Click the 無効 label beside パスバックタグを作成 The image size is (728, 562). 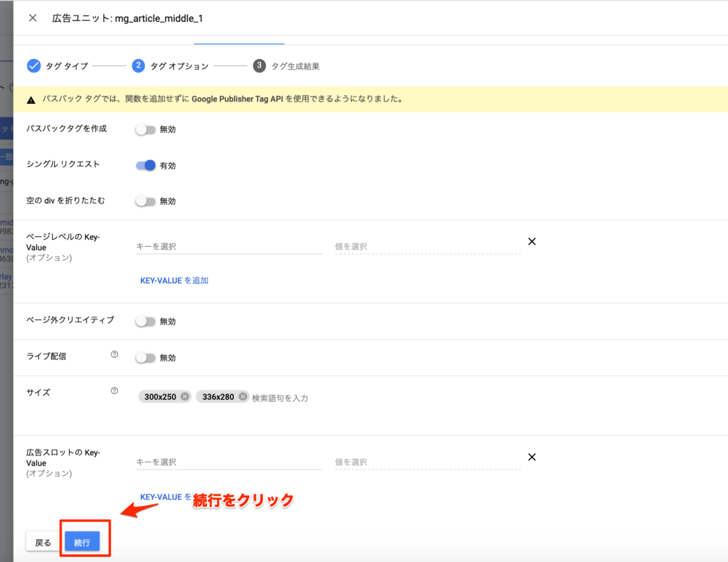(x=168, y=129)
